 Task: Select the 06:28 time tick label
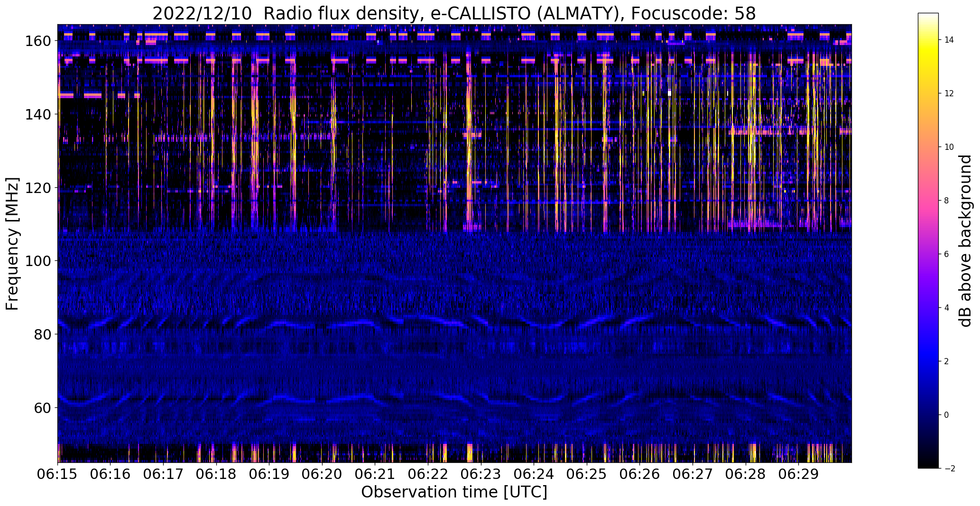[745, 474]
